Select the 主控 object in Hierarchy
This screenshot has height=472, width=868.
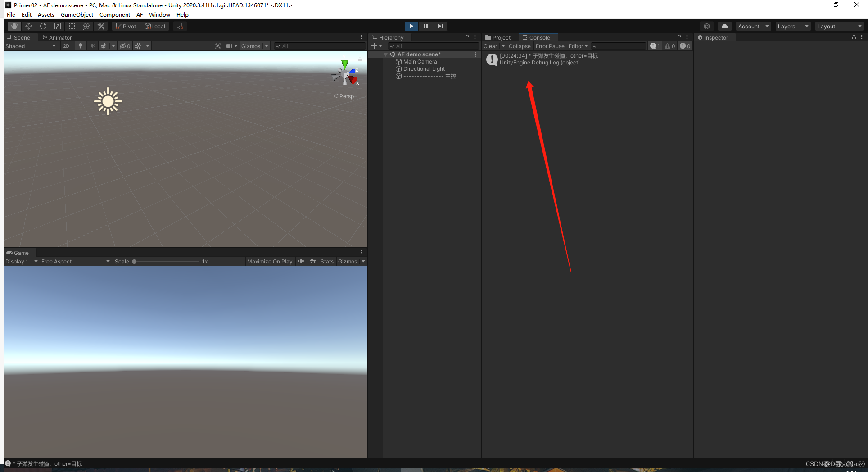[429, 76]
